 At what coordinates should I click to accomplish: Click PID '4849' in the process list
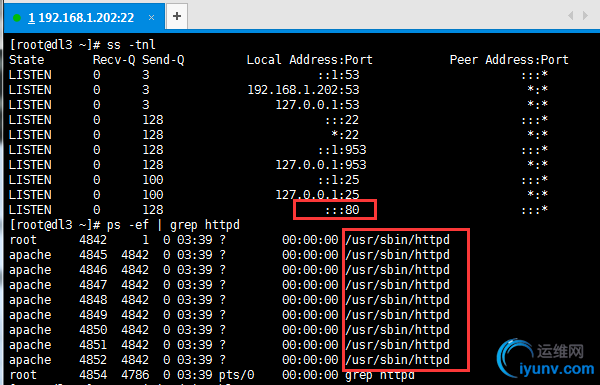(93, 315)
